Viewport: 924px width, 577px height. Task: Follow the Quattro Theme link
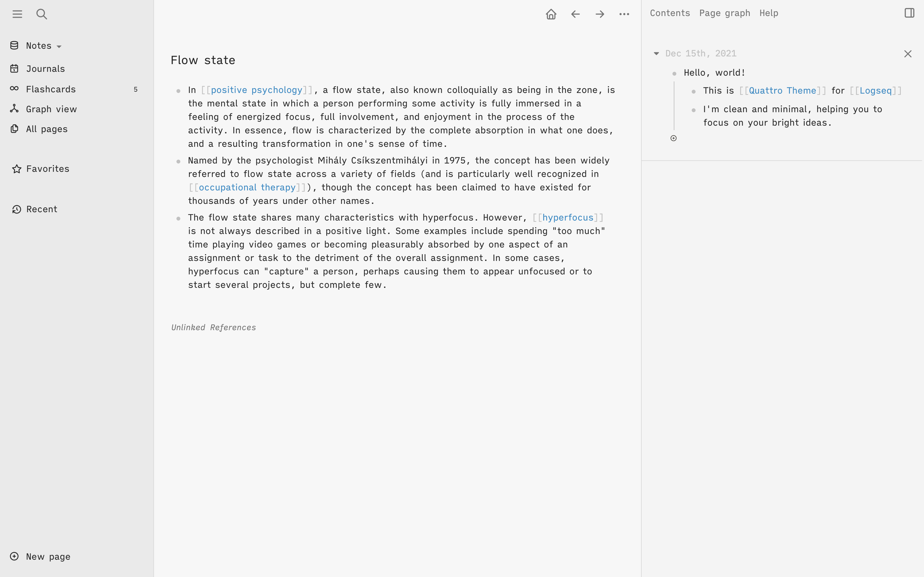coord(782,91)
